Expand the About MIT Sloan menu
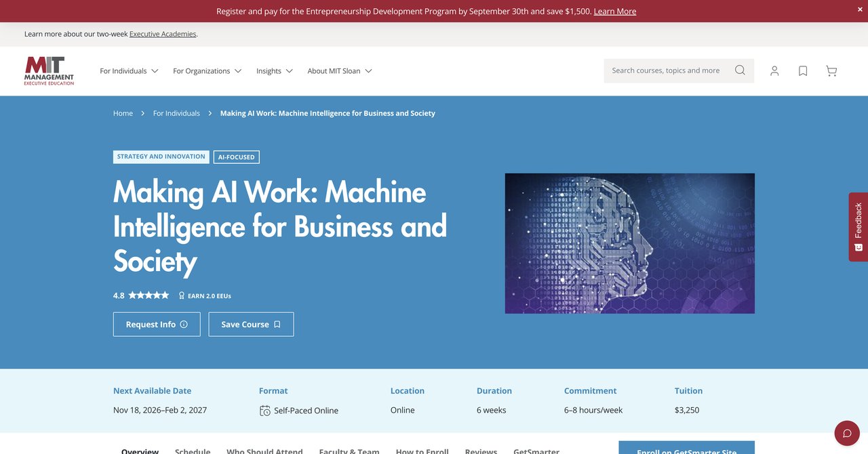868x454 pixels. (x=339, y=71)
